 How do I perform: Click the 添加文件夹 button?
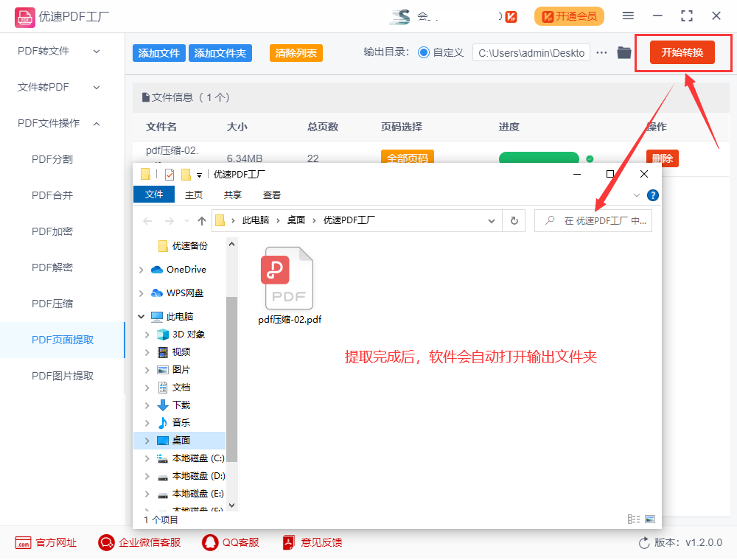pos(220,53)
